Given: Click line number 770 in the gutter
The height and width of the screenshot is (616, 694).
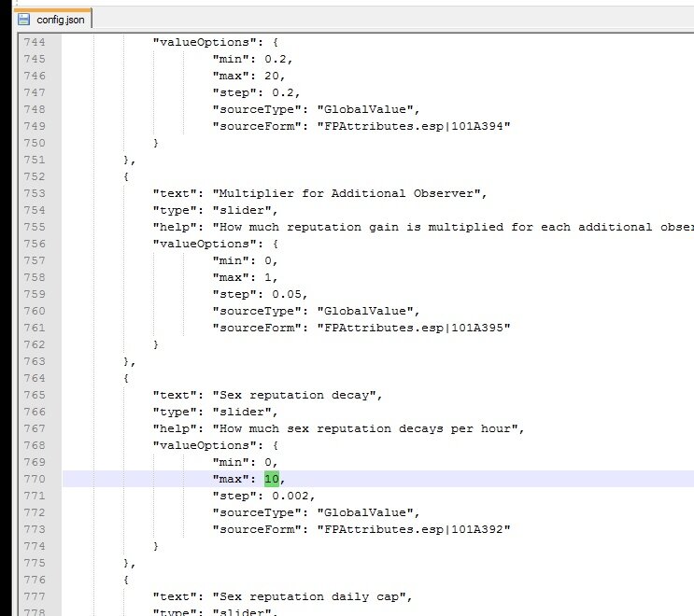Looking at the screenshot, I should (35, 479).
